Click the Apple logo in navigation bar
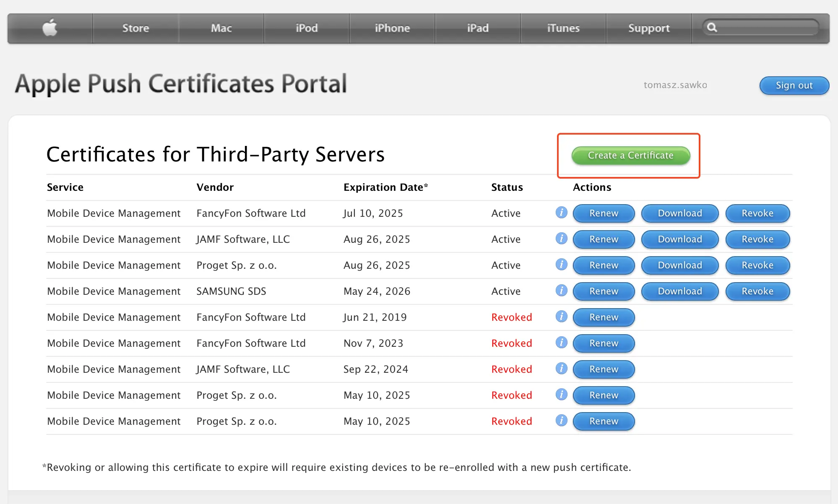 tap(50, 28)
